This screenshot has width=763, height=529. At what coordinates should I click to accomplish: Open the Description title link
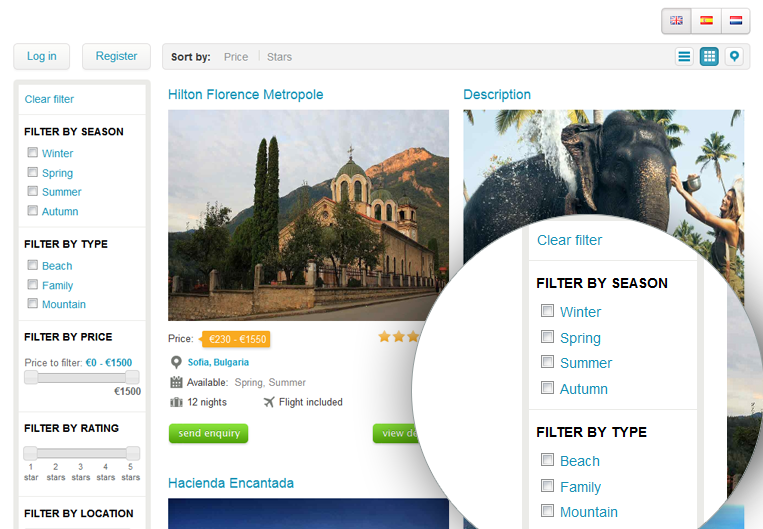tap(497, 94)
